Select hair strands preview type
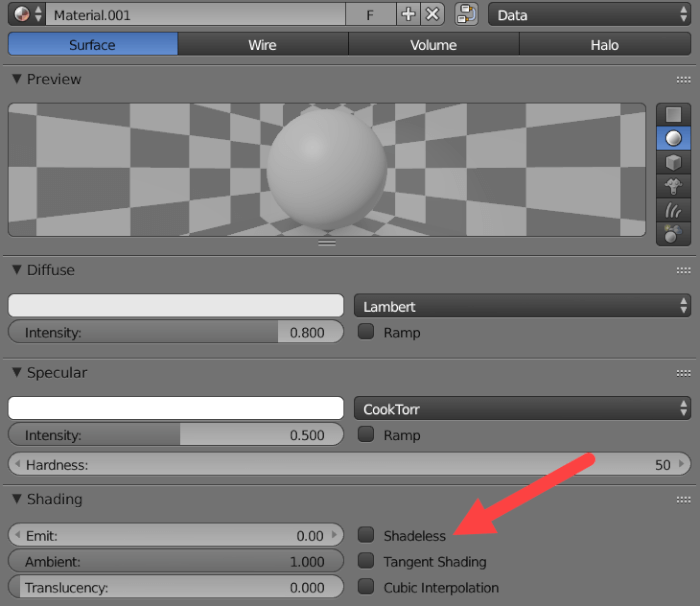The height and width of the screenshot is (606, 700). [673, 209]
